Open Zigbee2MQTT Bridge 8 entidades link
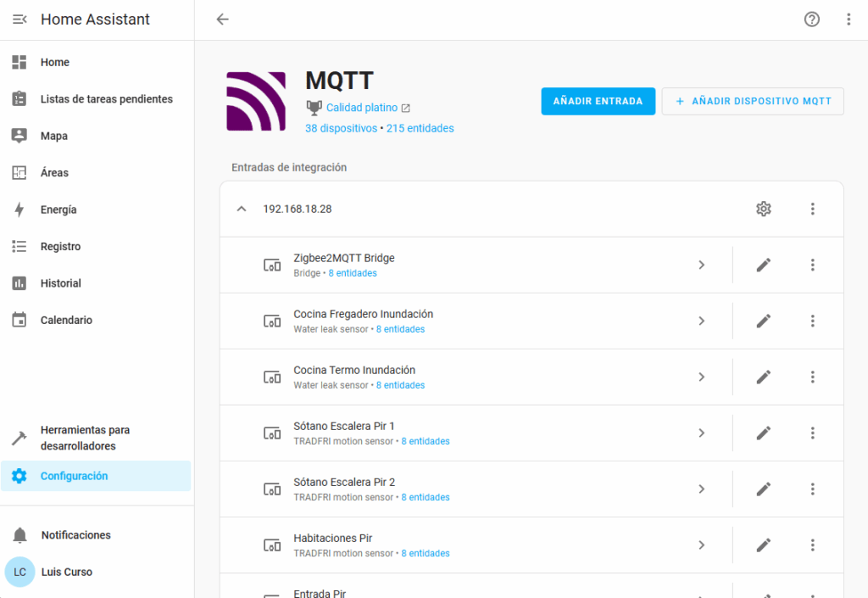The width and height of the screenshot is (868, 598). (x=353, y=273)
